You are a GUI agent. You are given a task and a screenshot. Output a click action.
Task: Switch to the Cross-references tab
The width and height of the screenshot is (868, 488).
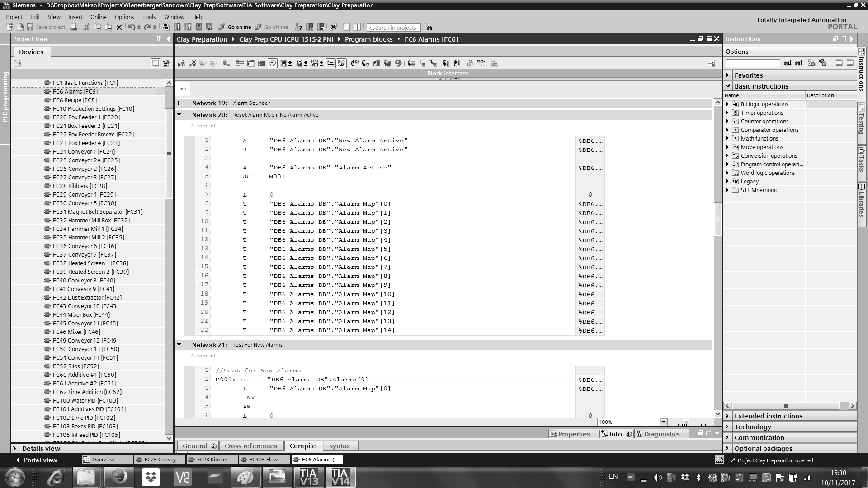251,446
